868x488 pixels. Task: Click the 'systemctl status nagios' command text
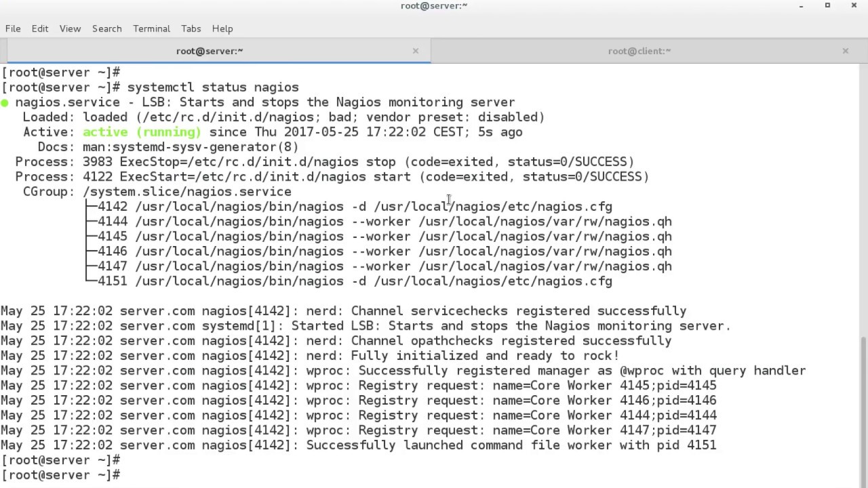pyautogui.click(x=213, y=87)
